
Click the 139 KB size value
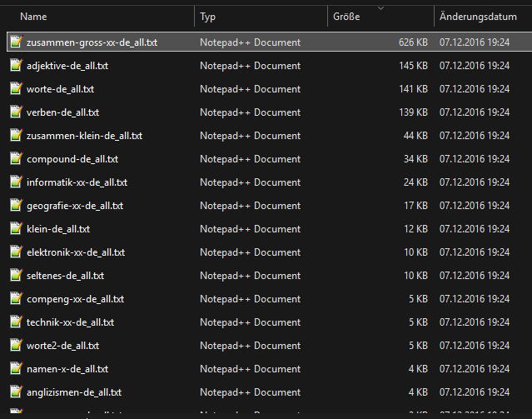click(413, 112)
